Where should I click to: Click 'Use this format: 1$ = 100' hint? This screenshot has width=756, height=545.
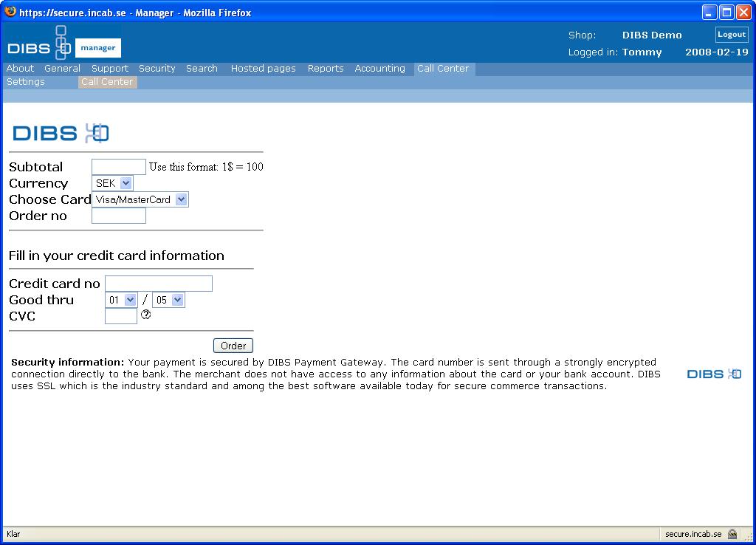pyautogui.click(x=206, y=167)
